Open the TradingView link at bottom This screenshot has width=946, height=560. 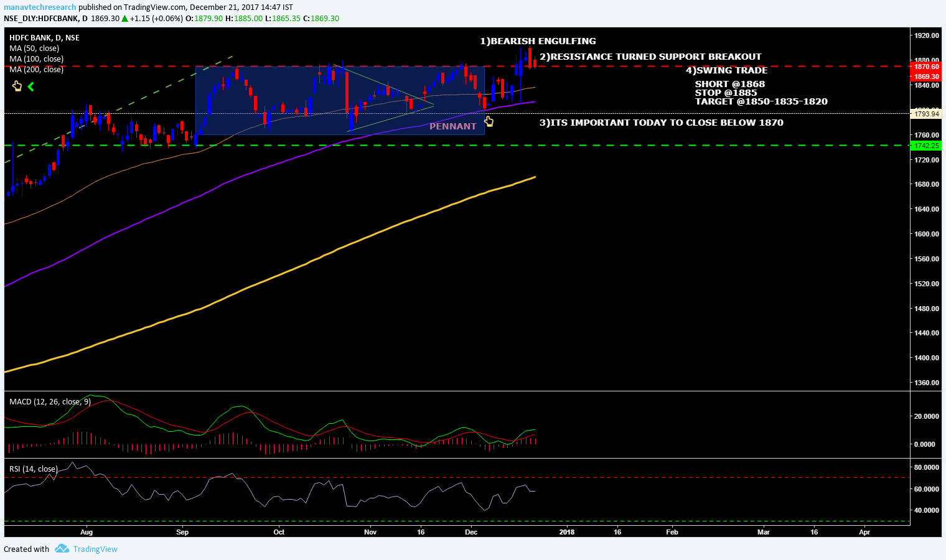point(95,549)
